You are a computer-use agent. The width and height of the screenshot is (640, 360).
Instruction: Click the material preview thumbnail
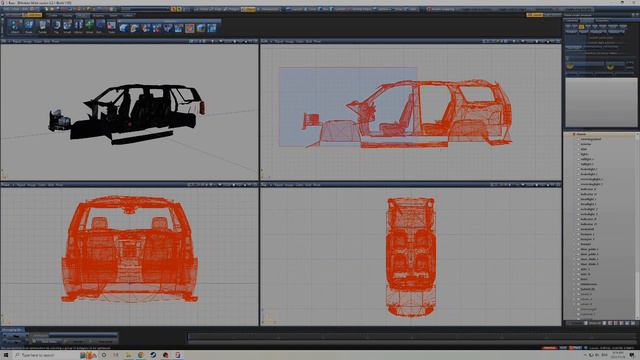coord(601,102)
